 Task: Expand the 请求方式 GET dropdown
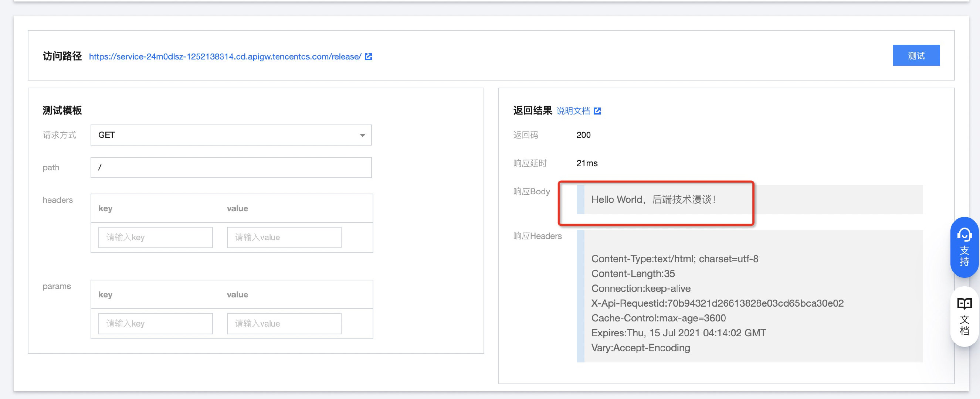(231, 135)
